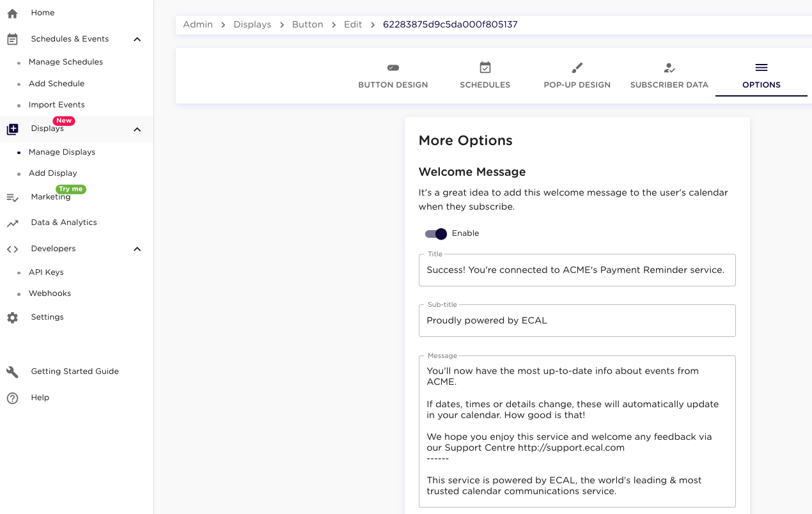Click into the Sub-title input field
The height and width of the screenshot is (514, 812).
[x=577, y=321]
